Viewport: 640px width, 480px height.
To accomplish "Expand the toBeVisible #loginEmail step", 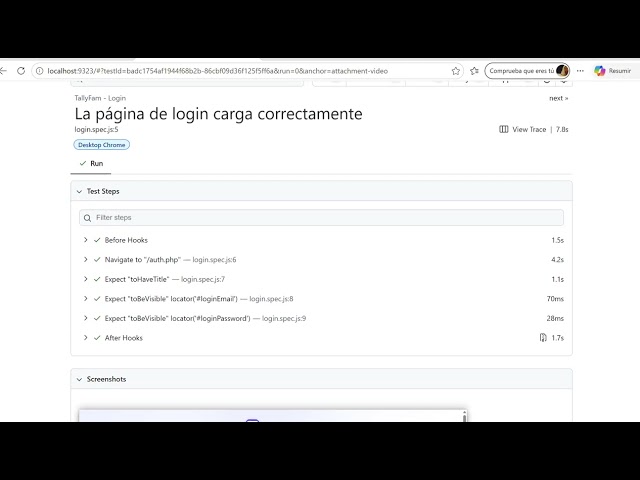I will coord(85,299).
